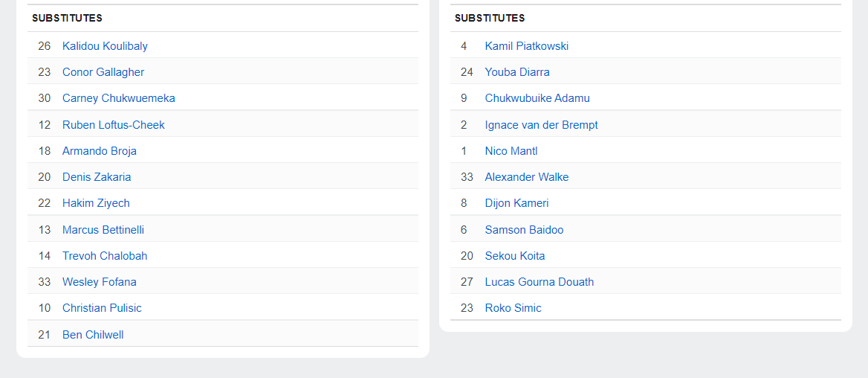Viewport: 868px width, 378px height.
Task: Select Trevoh Chalobah's name
Action: (105, 256)
